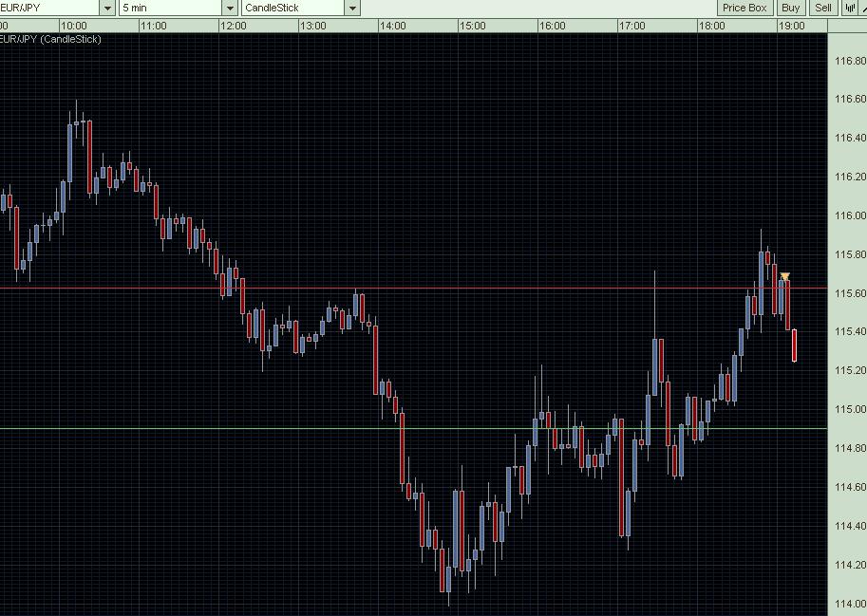Viewport: 867px width, 616px height.
Task: Click the 17:00 time axis label
Action: 631,26
